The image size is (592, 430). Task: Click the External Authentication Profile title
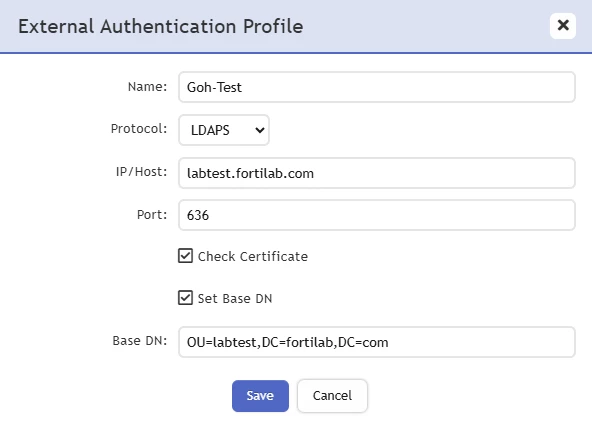coord(160,26)
